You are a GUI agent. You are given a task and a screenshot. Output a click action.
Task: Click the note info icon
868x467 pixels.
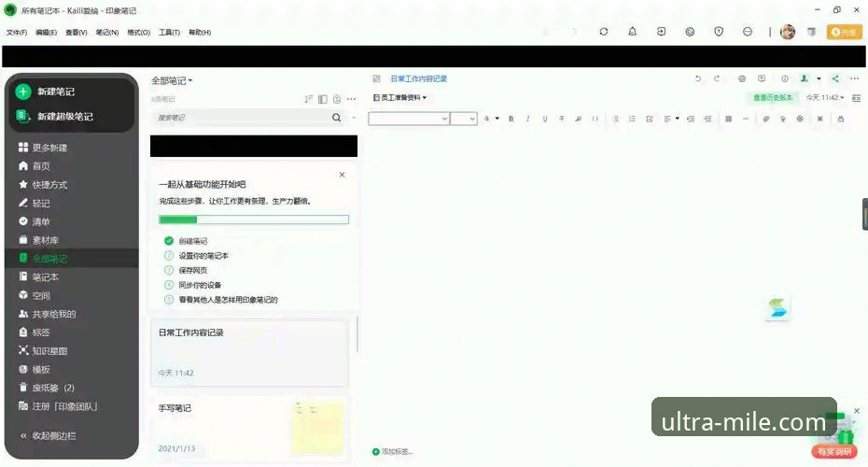pos(784,78)
